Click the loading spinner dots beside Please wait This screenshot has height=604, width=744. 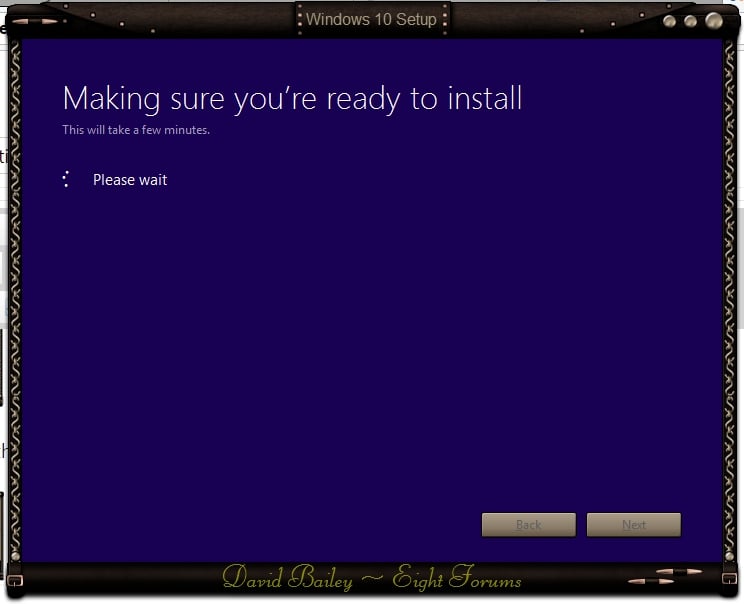point(66,179)
